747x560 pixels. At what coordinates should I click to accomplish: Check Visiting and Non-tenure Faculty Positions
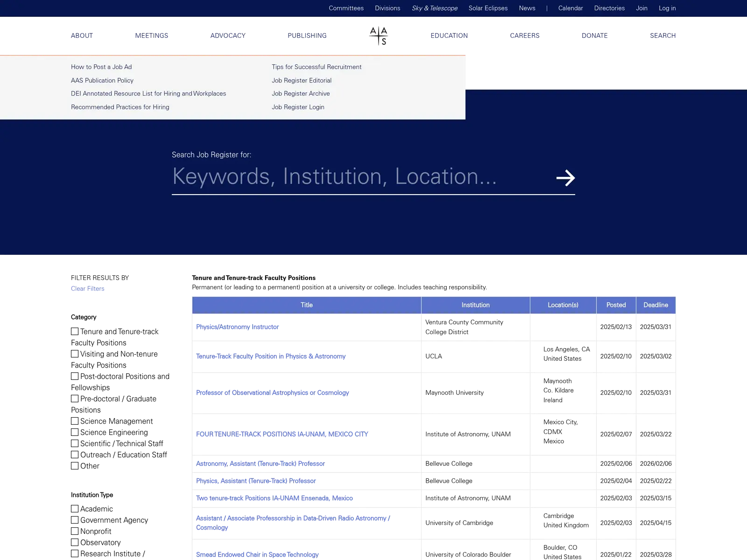[75, 354]
